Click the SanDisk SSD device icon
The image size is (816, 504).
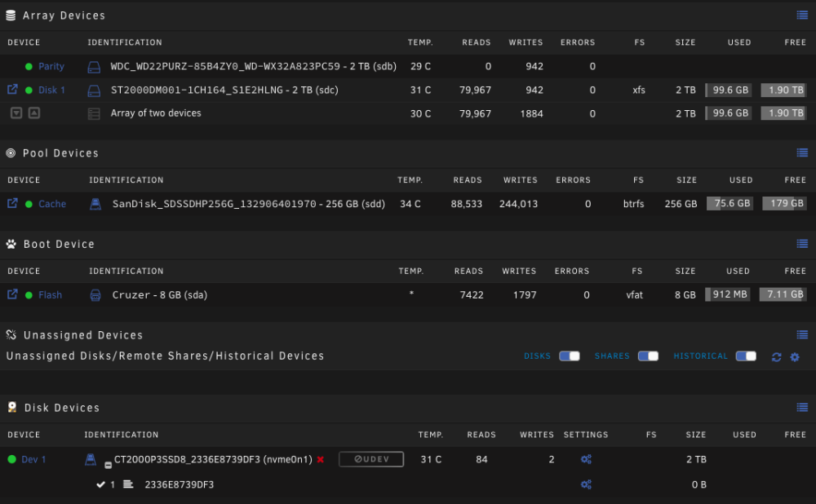point(95,204)
